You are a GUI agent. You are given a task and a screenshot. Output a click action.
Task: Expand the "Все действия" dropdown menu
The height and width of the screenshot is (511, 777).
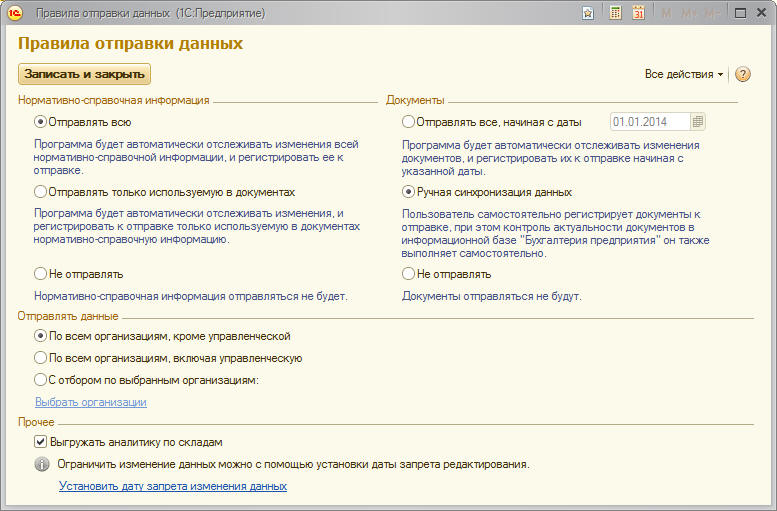(684, 74)
